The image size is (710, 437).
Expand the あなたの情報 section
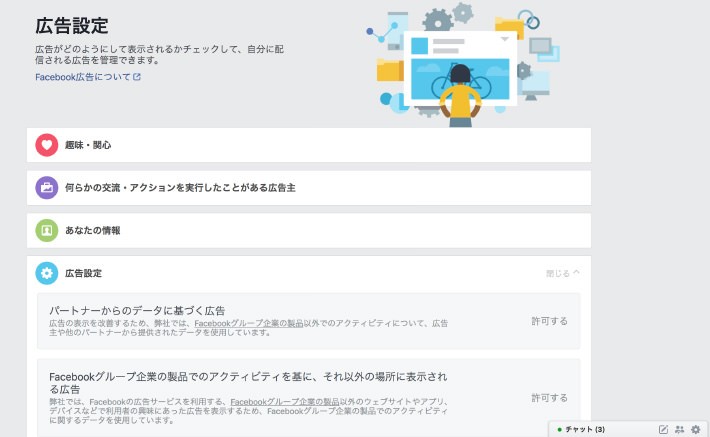coord(309,231)
